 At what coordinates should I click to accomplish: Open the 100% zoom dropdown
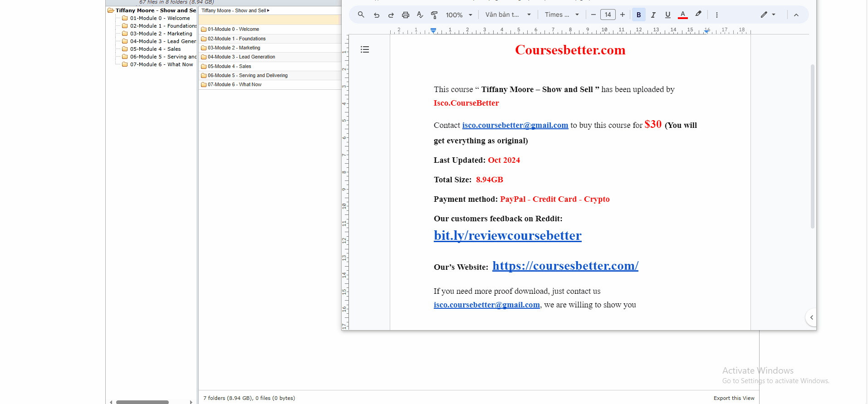459,15
